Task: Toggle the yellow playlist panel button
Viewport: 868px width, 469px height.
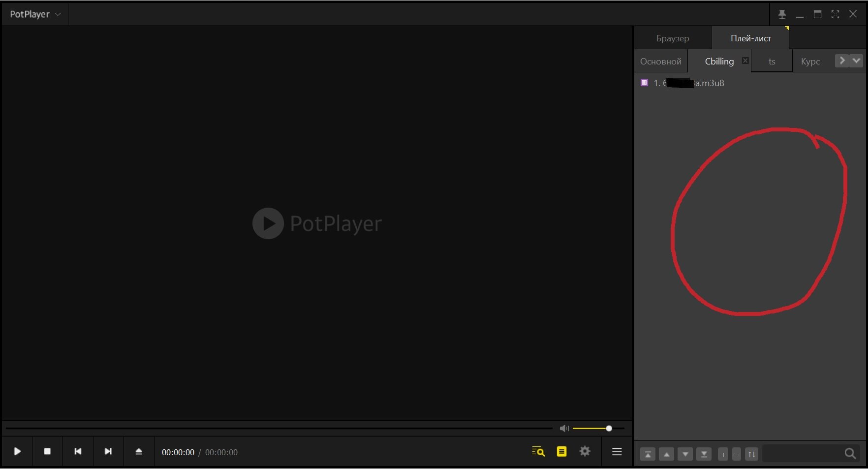Action: tap(561, 451)
